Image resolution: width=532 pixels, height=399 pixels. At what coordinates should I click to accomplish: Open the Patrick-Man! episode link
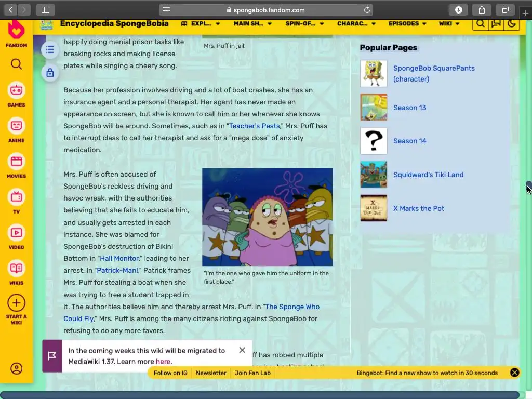click(x=117, y=270)
